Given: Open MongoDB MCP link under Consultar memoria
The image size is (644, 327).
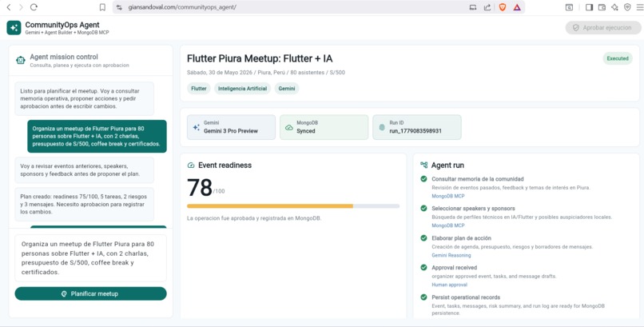Looking at the screenshot, I should 447,196.
